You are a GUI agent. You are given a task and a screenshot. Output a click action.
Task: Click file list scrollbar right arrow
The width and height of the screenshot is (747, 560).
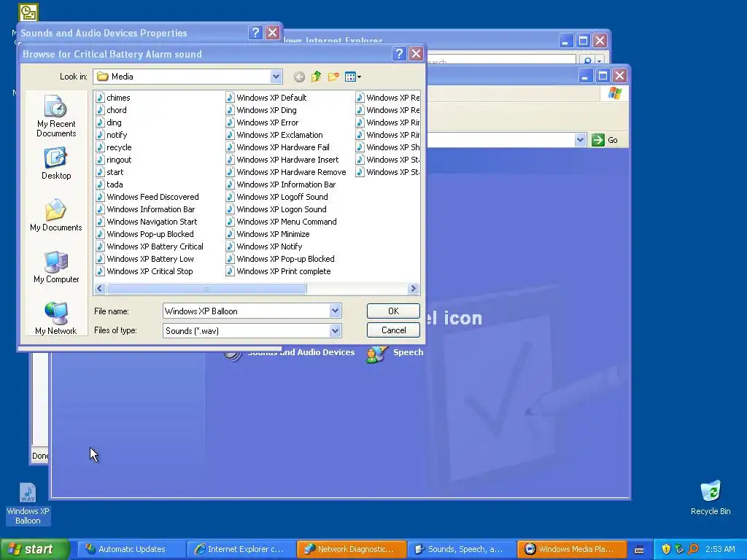(413, 288)
